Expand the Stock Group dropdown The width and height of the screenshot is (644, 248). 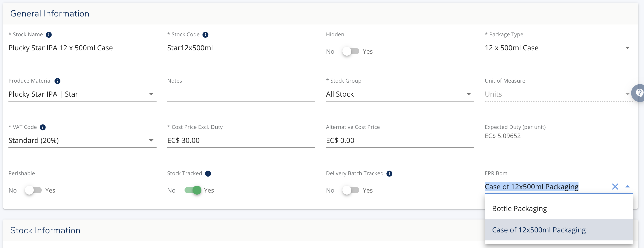tap(469, 94)
